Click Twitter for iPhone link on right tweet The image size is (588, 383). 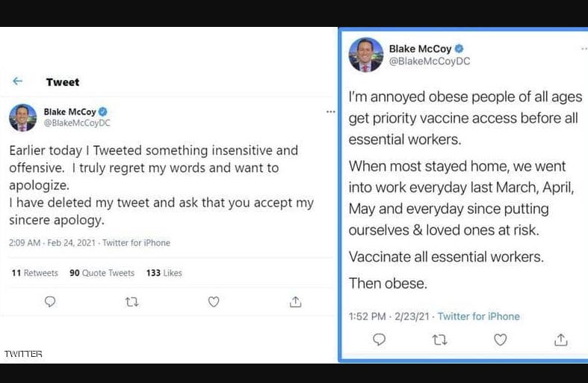478,316
